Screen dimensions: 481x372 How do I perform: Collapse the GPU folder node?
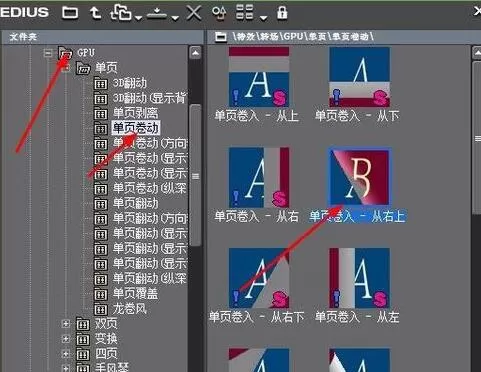[x=48, y=53]
